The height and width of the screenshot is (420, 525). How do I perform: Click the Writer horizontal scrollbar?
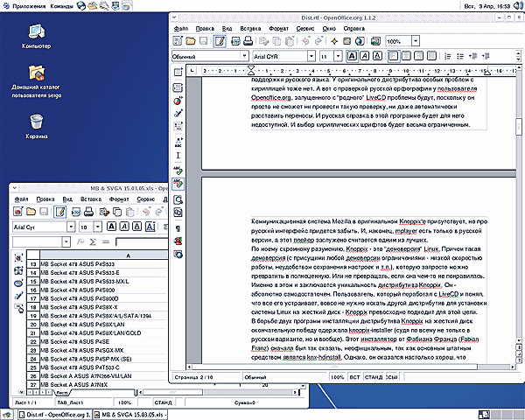point(351,367)
